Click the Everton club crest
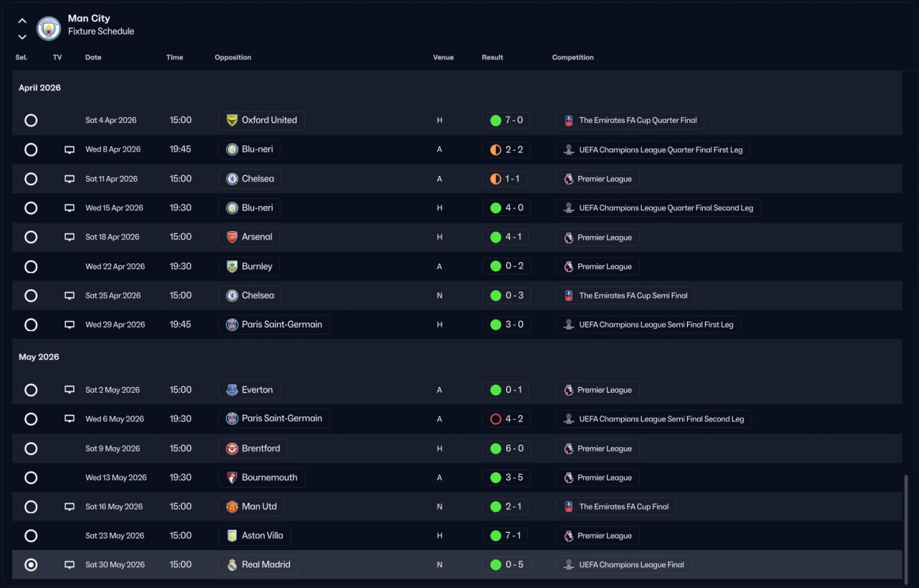Screen dimensions: 919x588 click(x=232, y=390)
